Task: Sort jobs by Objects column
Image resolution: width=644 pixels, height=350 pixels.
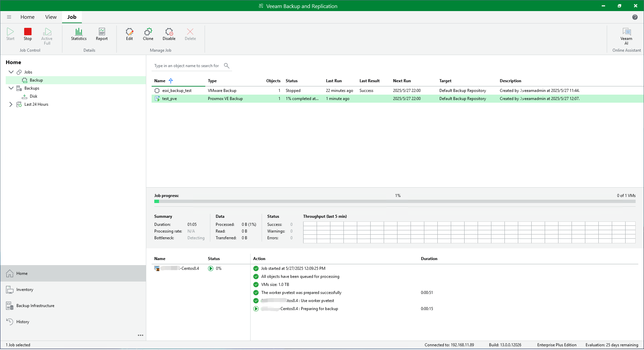Action: (x=273, y=81)
